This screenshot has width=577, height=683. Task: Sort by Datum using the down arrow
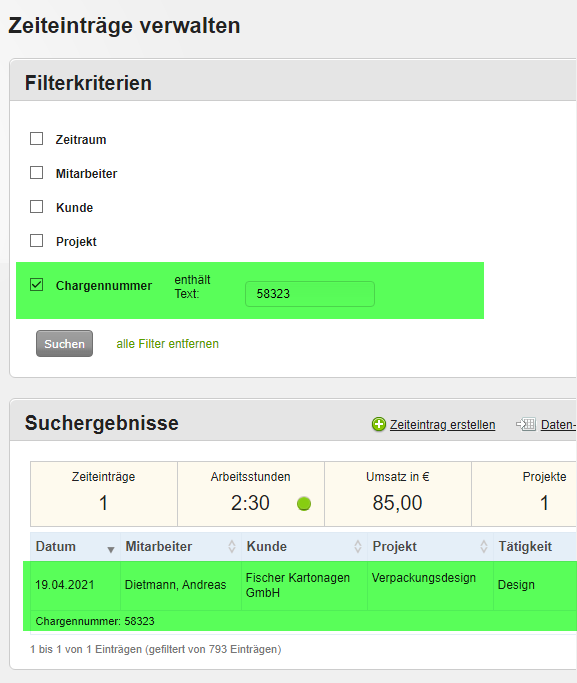(x=111, y=550)
